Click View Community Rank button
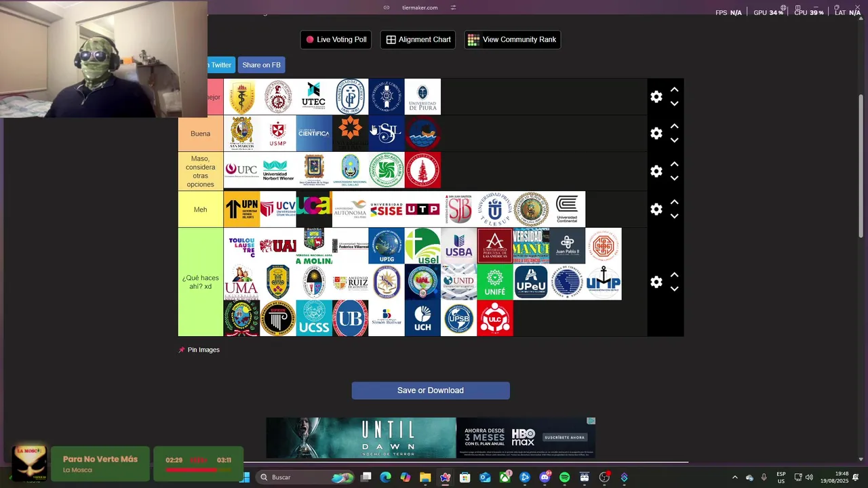This screenshot has width=868, height=488. (512, 40)
